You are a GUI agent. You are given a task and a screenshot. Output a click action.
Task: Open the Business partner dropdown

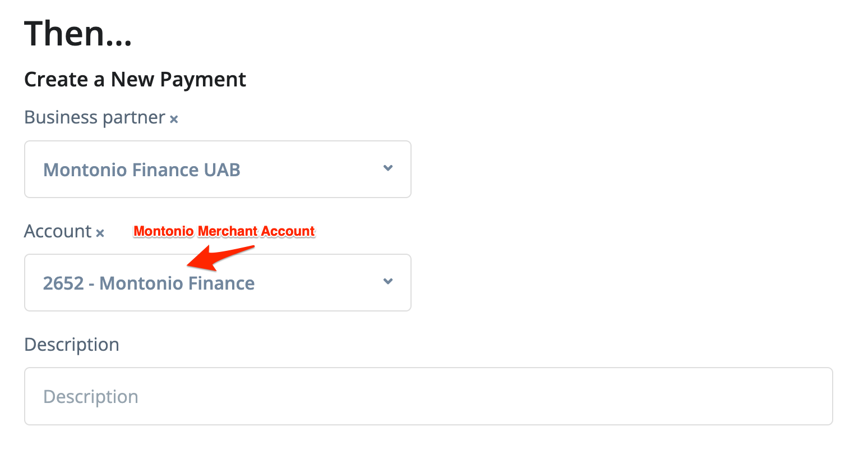point(218,169)
